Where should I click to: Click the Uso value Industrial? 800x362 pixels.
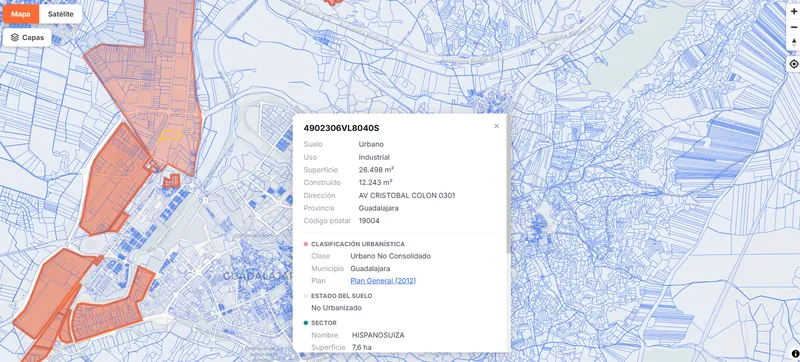coord(374,157)
